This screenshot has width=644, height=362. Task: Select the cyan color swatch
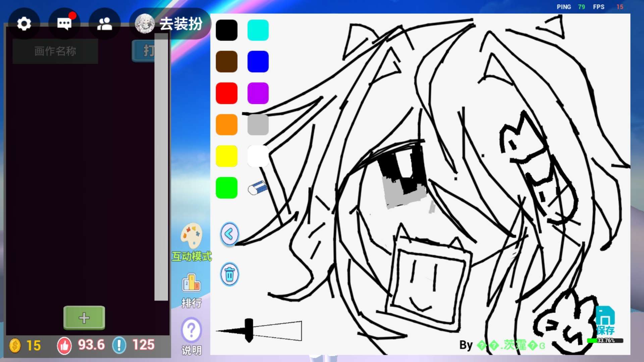click(x=258, y=30)
